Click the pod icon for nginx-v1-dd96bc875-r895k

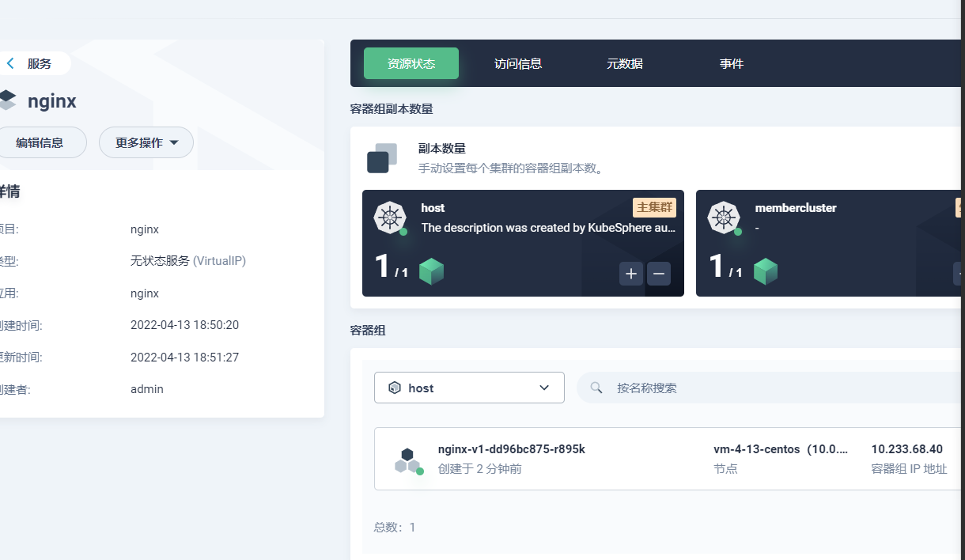[x=408, y=460]
